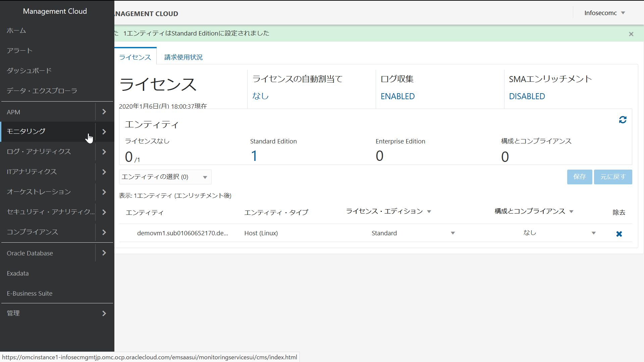Select Oracle Database in the navigation menu
Image resolution: width=644 pixels, height=362 pixels.
pos(30,253)
